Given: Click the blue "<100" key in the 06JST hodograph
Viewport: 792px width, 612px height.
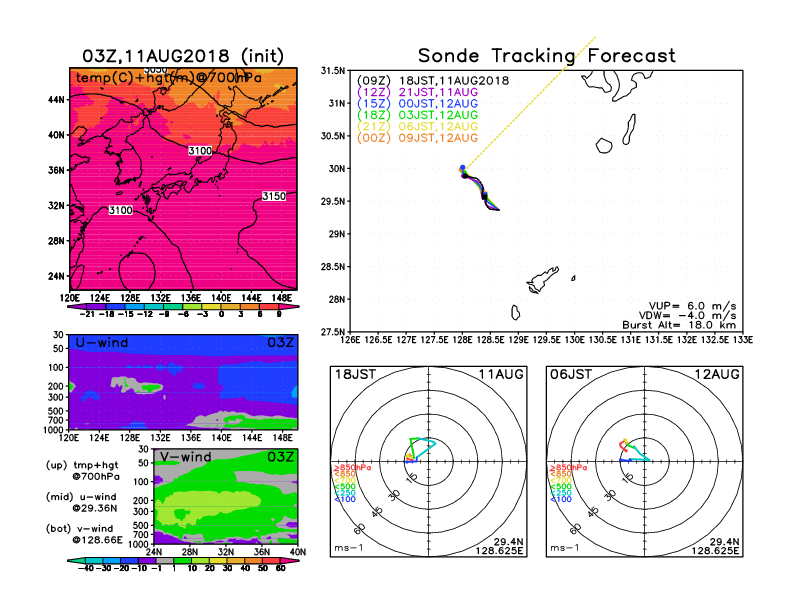Looking at the screenshot, I should pos(561,499).
